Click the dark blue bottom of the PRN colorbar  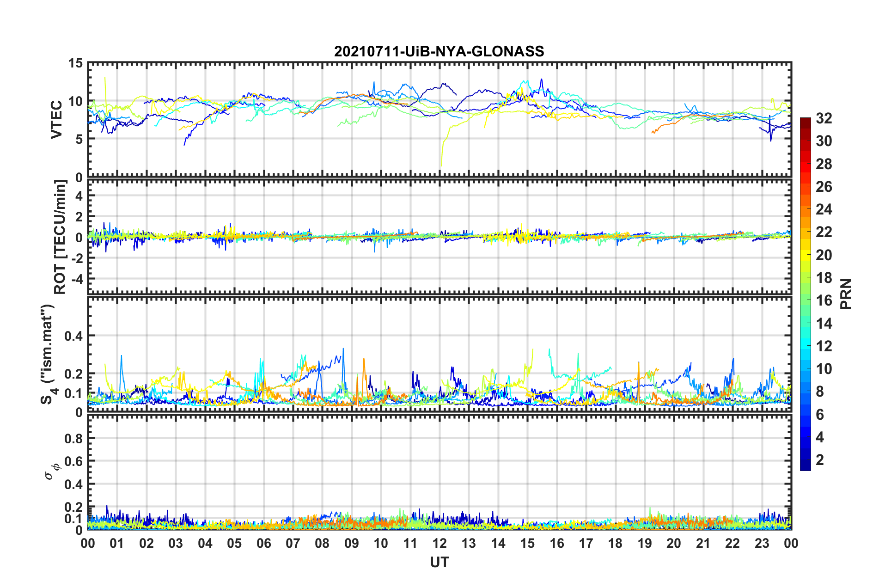805,466
